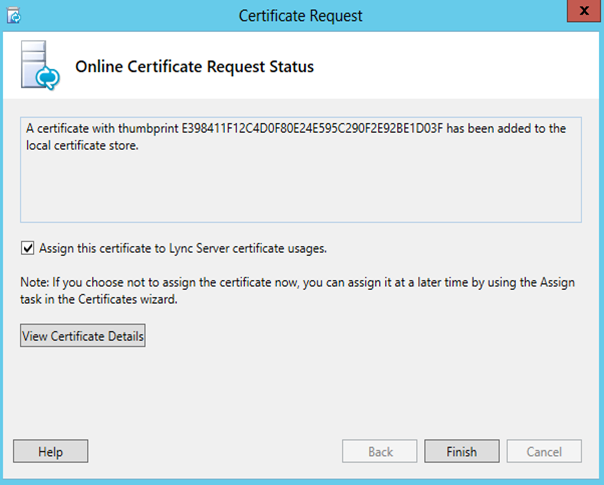604x485 pixels.
Task: Click inside the certificate status message box
Action: tap(301, 170)
